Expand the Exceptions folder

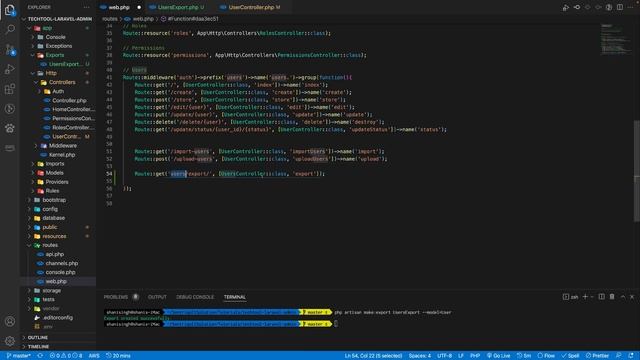coord(59,46)
